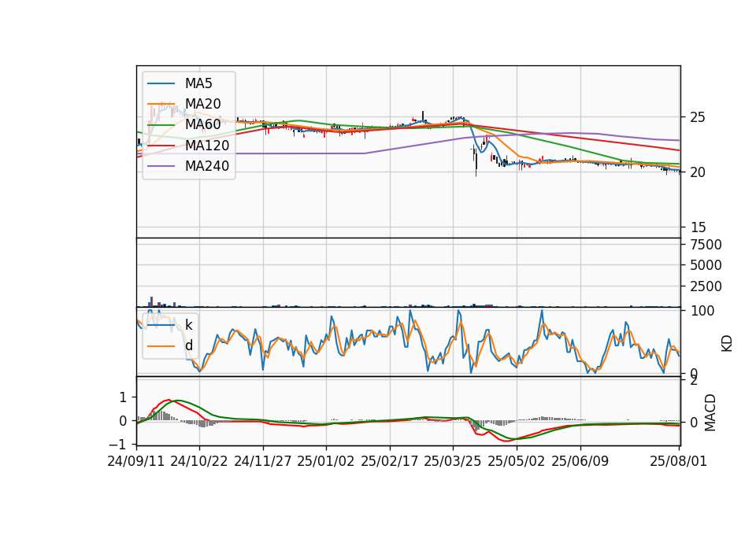
Task: Click the MA60 legend label
Action: click(x=202, y=124)
